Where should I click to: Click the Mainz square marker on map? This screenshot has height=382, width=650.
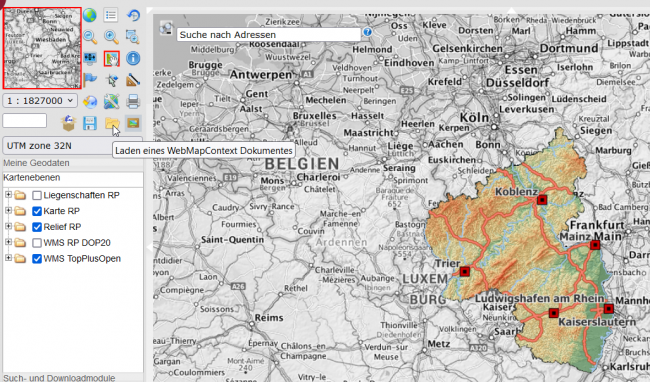595,245
